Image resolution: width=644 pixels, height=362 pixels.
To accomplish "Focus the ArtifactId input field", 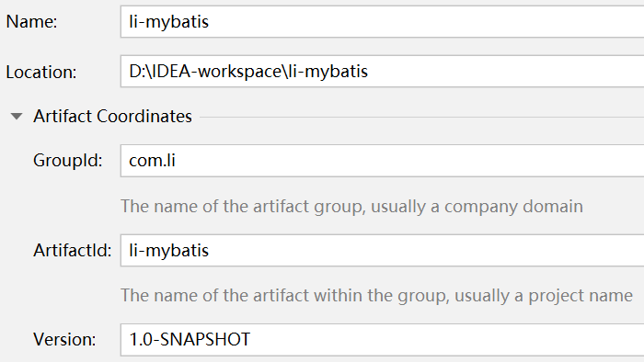I will click(382, 250).
